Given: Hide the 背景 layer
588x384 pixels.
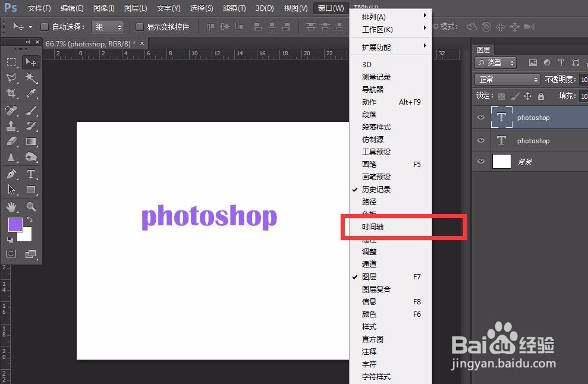Looking at the screenshot, I should (481, 161).
